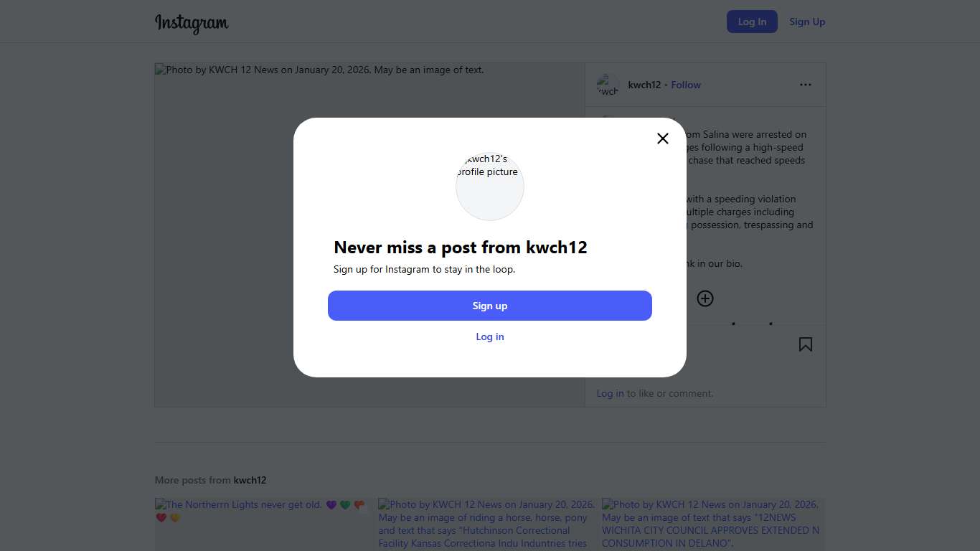
Task: Follow kwch12 from the post header
Action: pyautogui.click(x=686, y=85)
